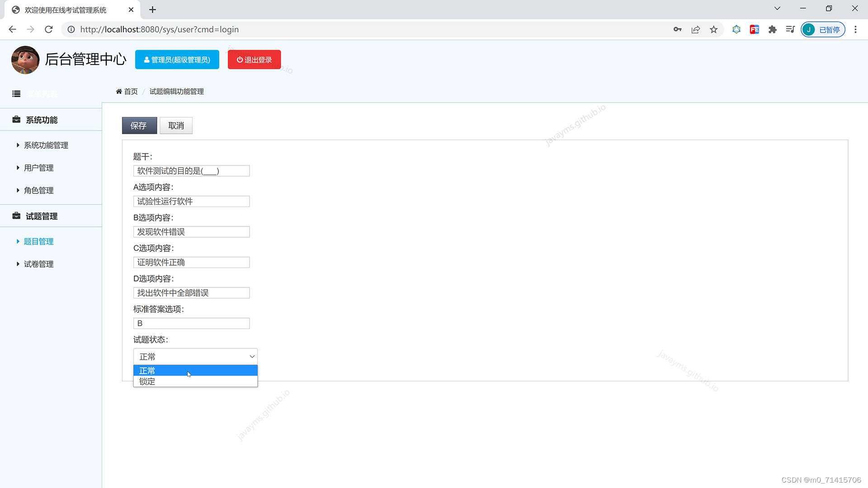Image resolution: width=868 pixels, height=488 pixels.
Task: Click the share icon in the browser toolbar
Action: (x=695, y=29)
